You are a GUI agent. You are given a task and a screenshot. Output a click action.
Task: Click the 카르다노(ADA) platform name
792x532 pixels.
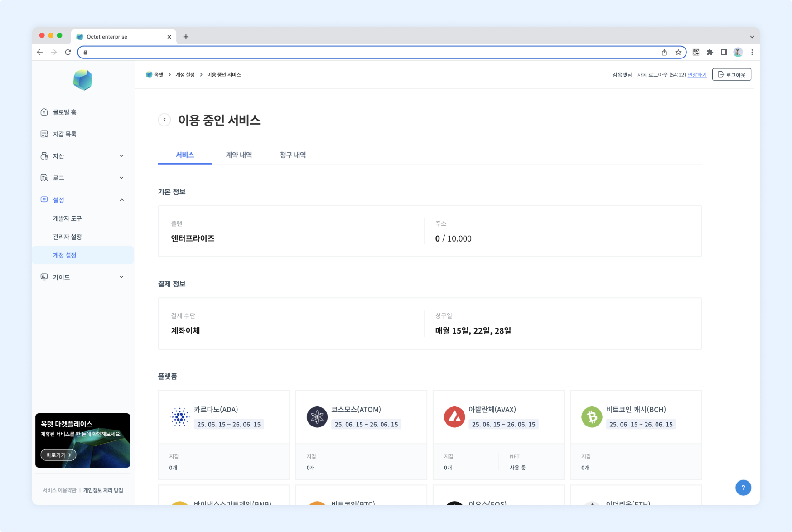[x=216, y=410]
